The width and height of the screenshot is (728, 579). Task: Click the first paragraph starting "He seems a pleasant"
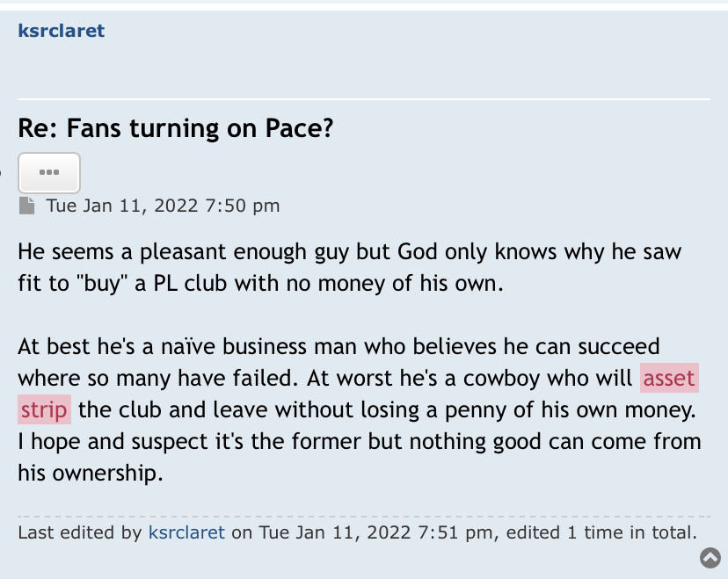coord(350,268)
